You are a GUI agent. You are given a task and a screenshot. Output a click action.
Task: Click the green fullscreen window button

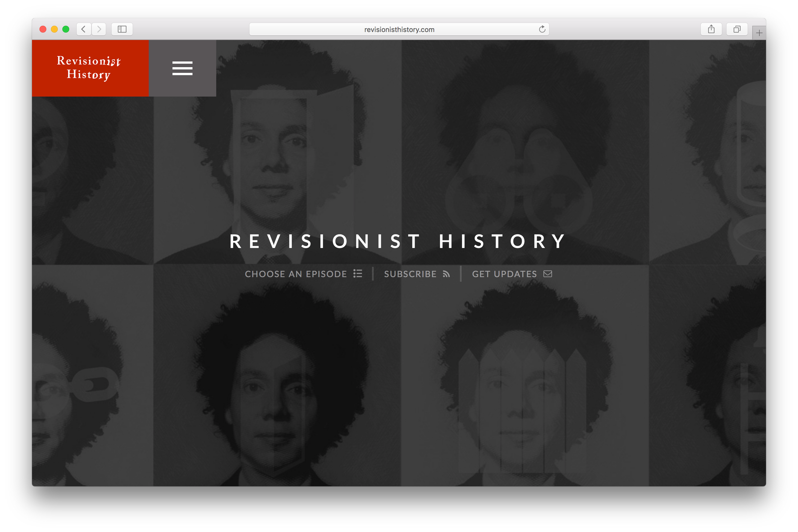pyautogui.click(x=66, y=29)
